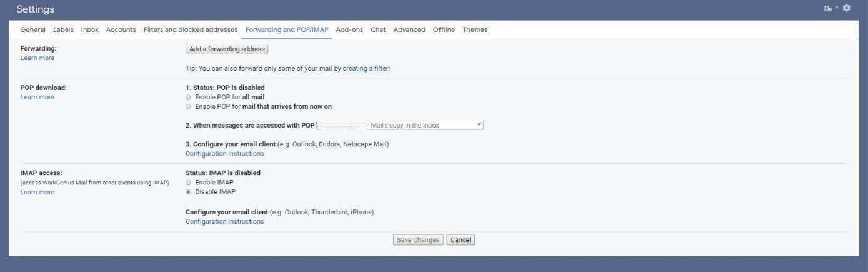The width and height of the screenshot is (868, 272).
Task: Click Add a forwarding address button
Action: coord(227,49)
